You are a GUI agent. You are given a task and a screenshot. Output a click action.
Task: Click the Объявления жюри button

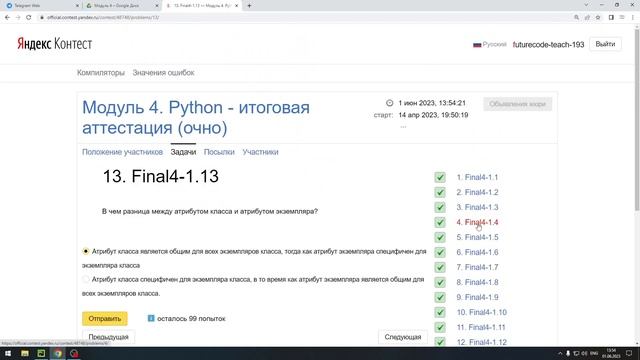coord(518,104)
